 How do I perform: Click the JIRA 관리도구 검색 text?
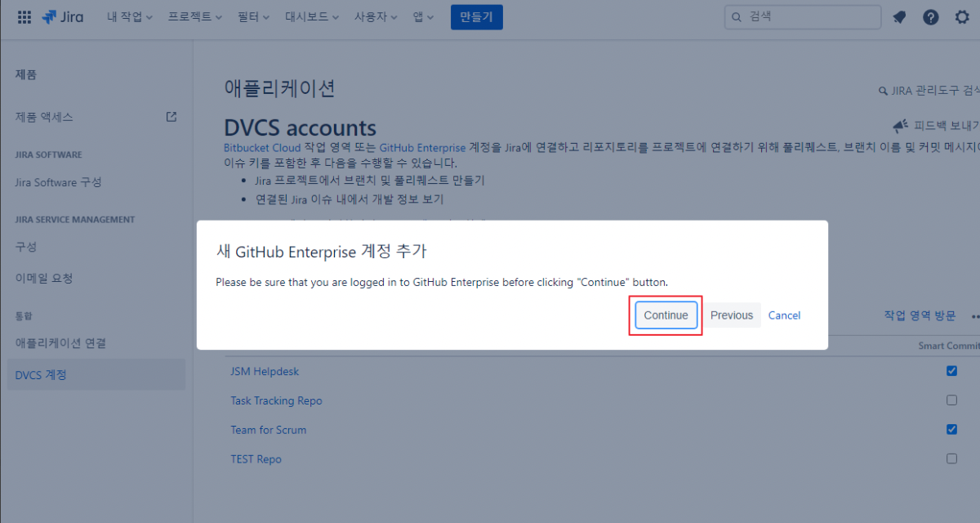(935, 91)
